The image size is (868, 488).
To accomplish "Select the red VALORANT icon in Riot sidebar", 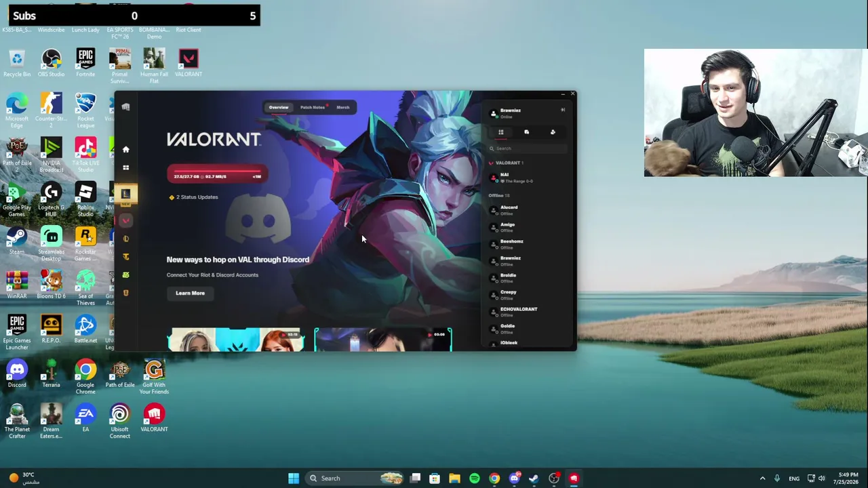I will (125, 220).
